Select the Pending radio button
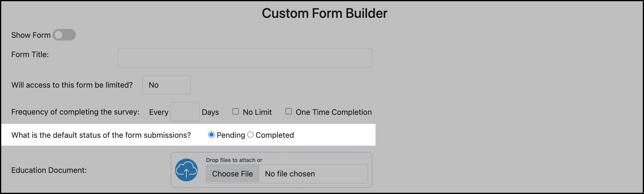 click(x=211, y=135)
